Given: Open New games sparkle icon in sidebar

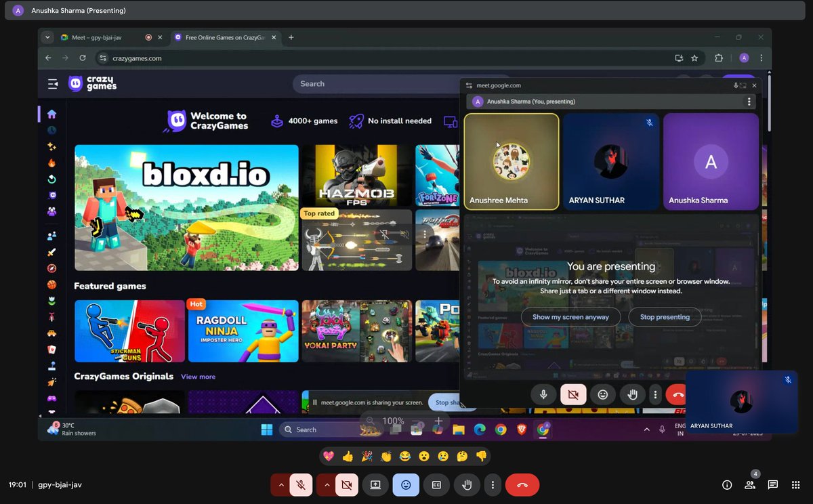Looking at the screenshot, I should click(x=51, y=146).
